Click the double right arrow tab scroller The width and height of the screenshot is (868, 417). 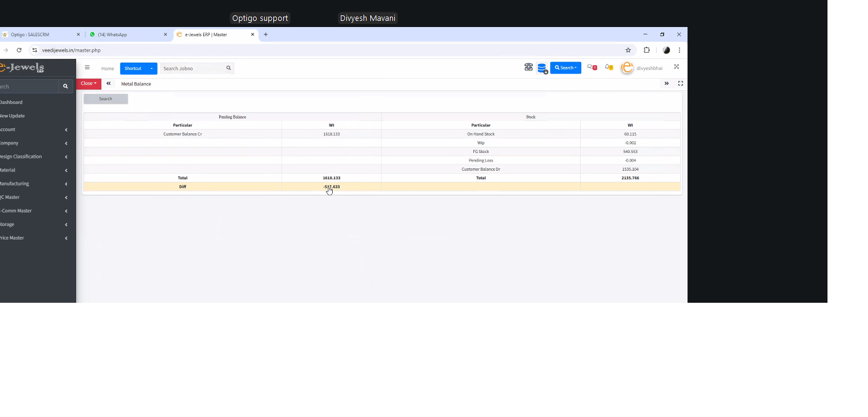tap(667, 84)
